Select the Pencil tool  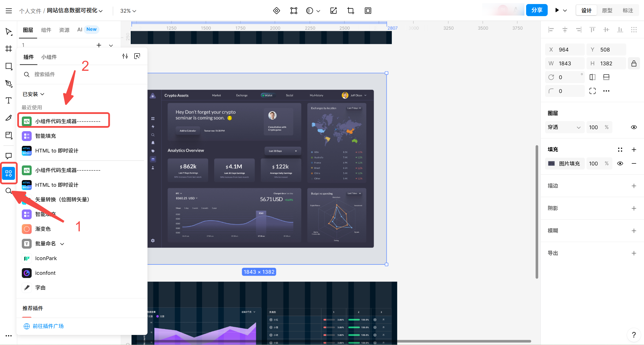(9, 118)
